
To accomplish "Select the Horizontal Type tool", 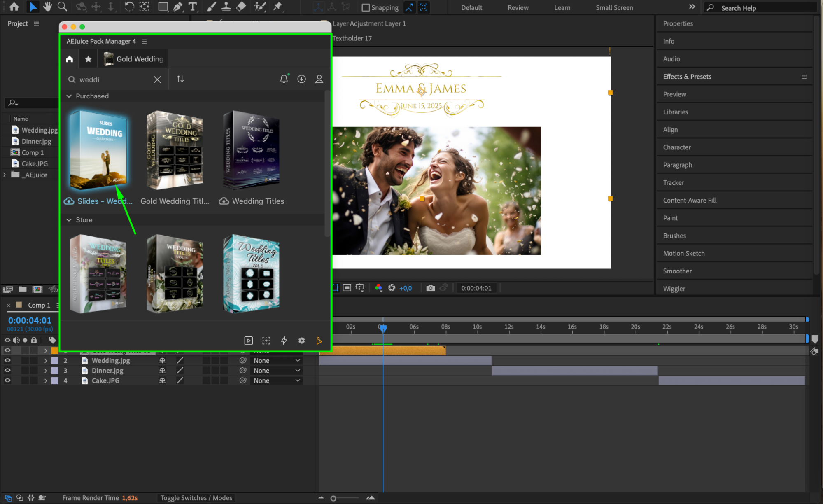I will coord(192,7).
